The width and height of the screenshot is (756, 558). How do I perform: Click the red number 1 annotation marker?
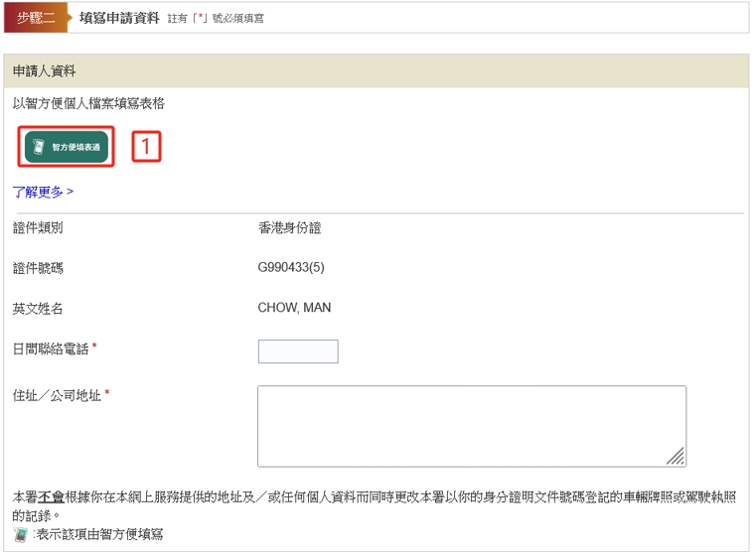pos(146,147)
